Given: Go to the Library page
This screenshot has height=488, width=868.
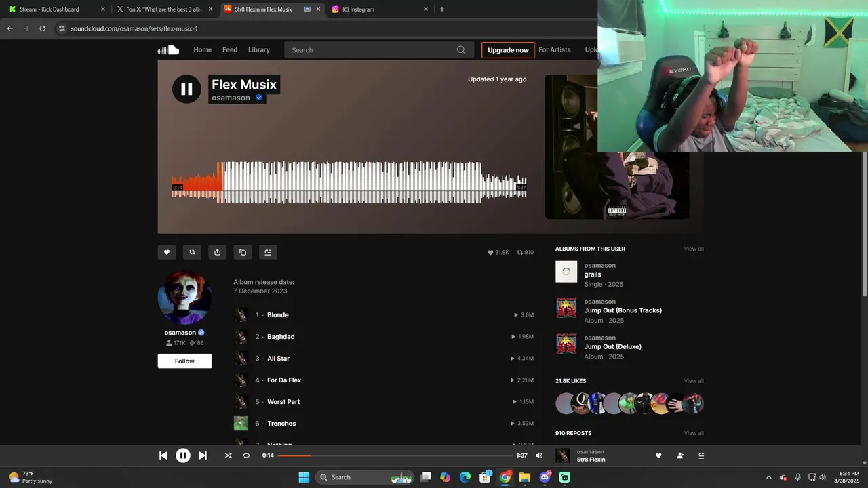Looking at the screenshot, I should [259, 50].
